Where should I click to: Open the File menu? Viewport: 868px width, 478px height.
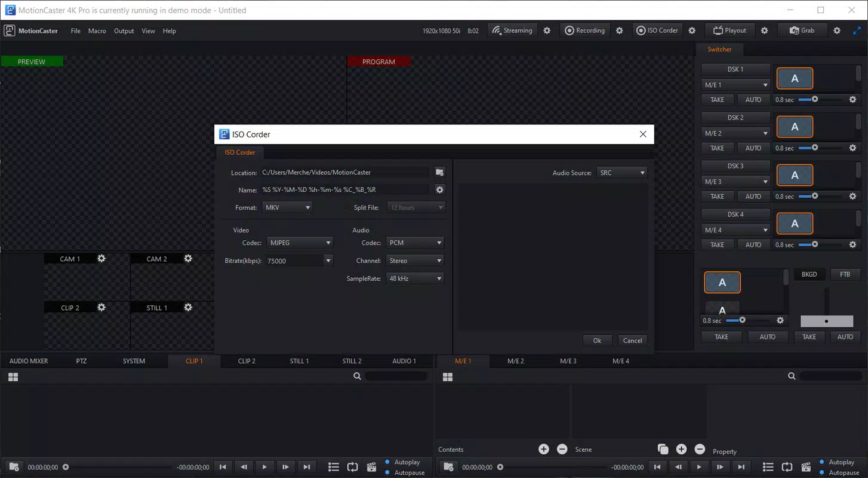tap(75, 31)
